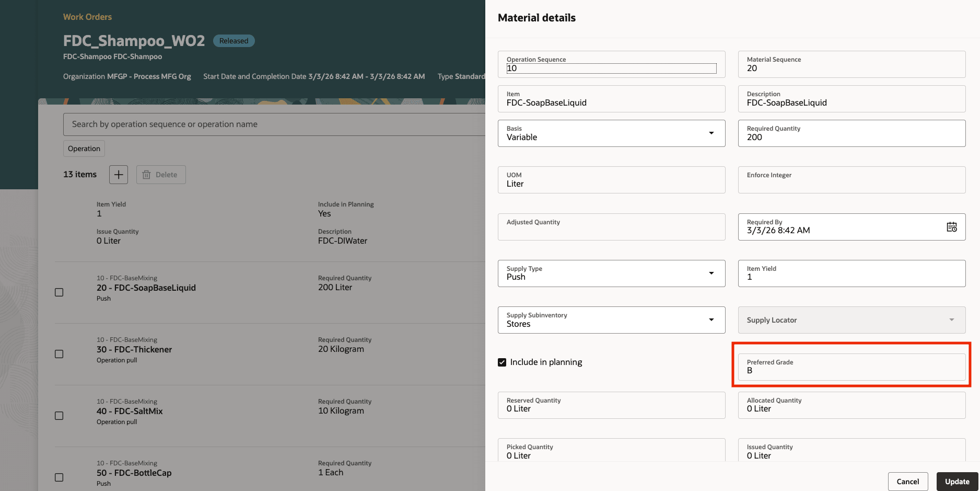The height and width of the screenshot is (491, 980).
Task: Click the UOM field showing Liter
Action: (x=611, y=180)
